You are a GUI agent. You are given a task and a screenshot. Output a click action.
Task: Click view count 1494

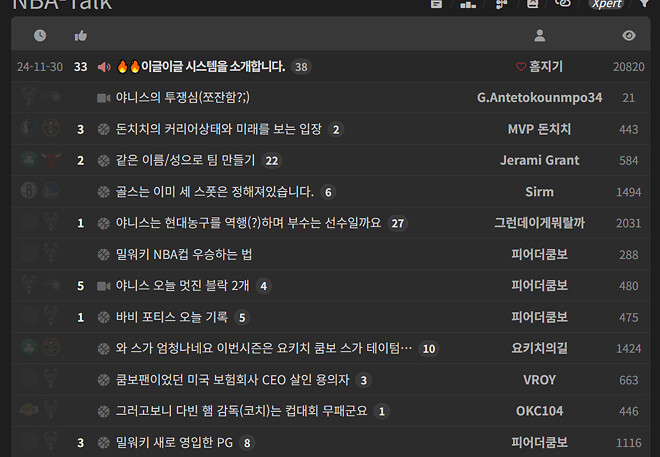(x=628, y=192)
